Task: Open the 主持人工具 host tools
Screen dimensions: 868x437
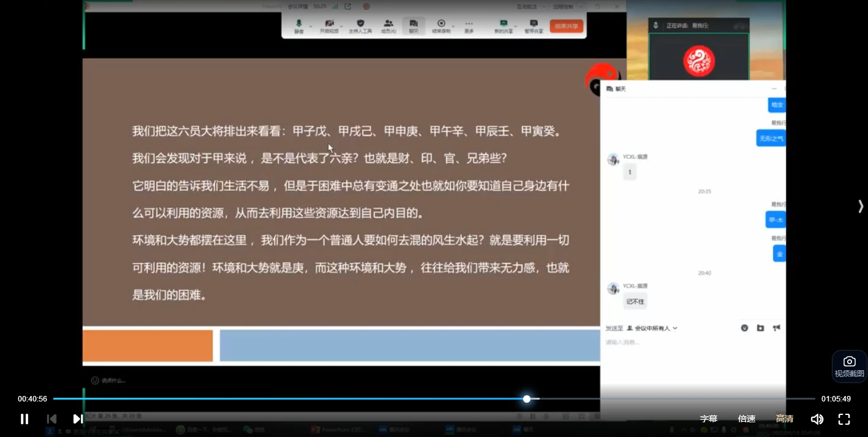Action: pyautogui.click(x=360, y=26)
